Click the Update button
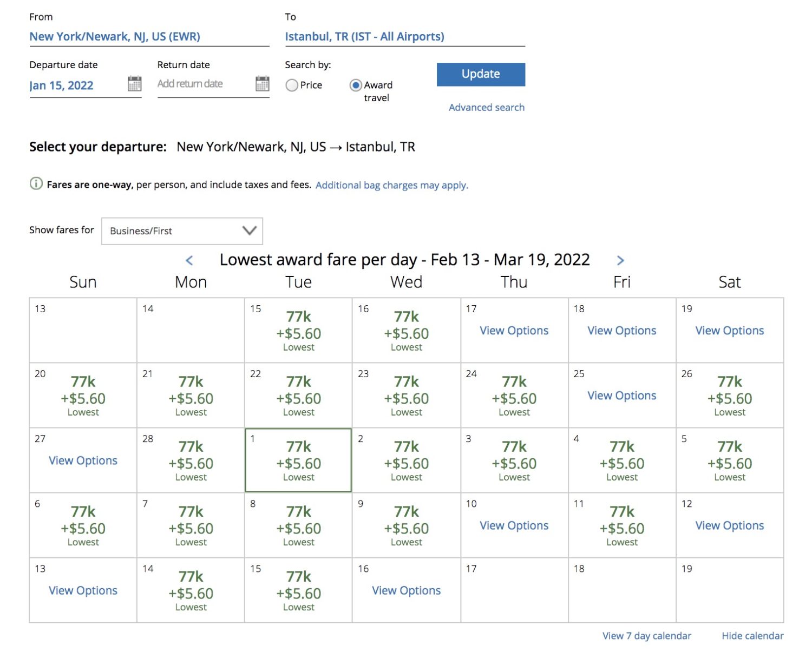The height and width of the screenshot is (652, 812). pyautogui.click(x=480, y=74)
